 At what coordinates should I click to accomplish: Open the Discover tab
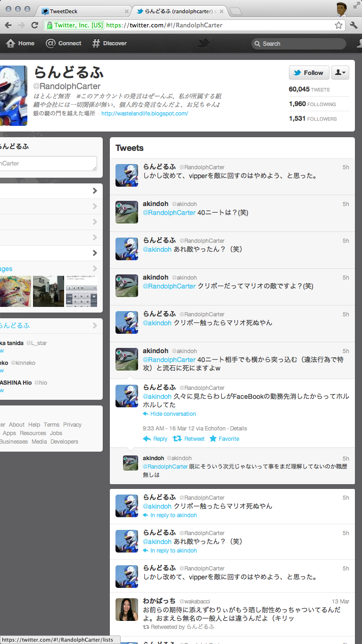[109, 43]
